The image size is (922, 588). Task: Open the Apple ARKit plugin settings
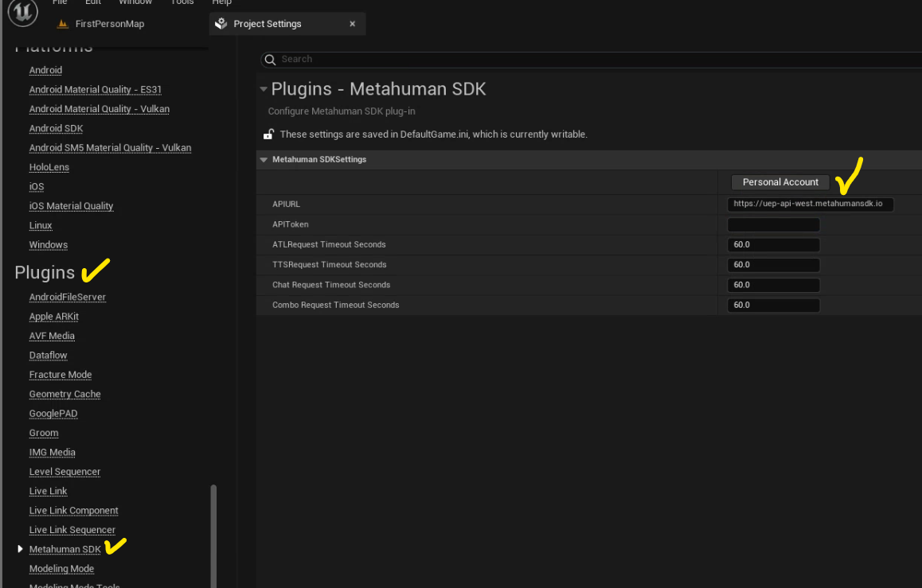coord(54,316)
